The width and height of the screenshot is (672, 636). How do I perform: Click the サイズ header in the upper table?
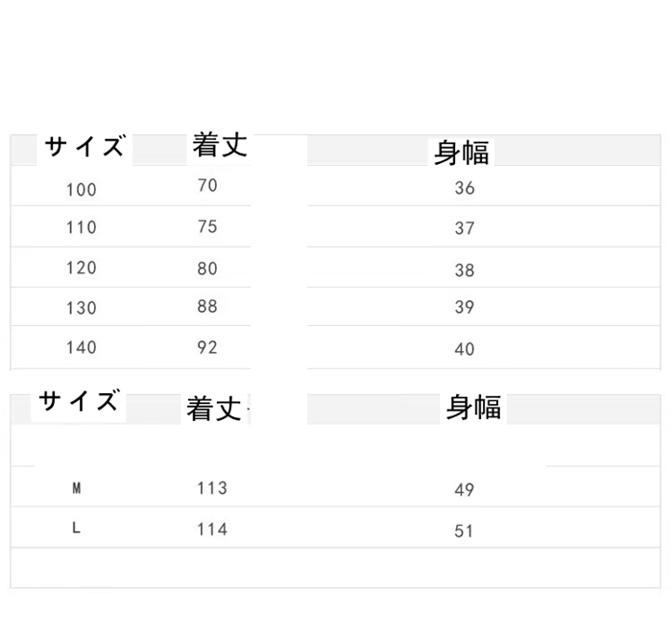coord(84,147)
